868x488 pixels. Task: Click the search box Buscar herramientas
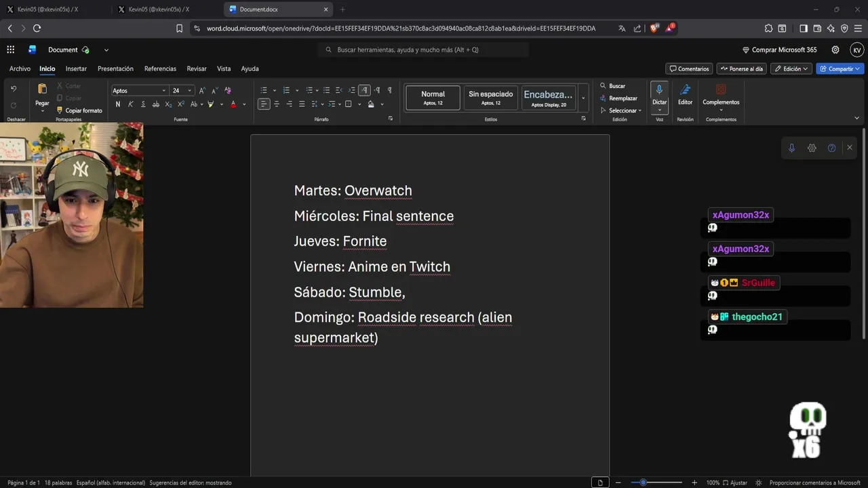click(x=424, y=49)
